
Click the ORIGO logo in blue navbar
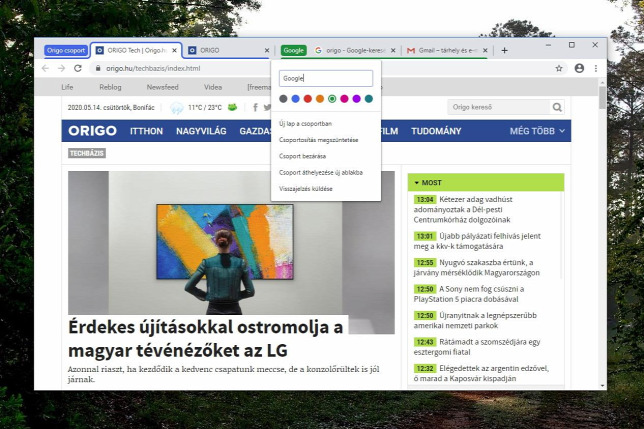tap(92, 131)
